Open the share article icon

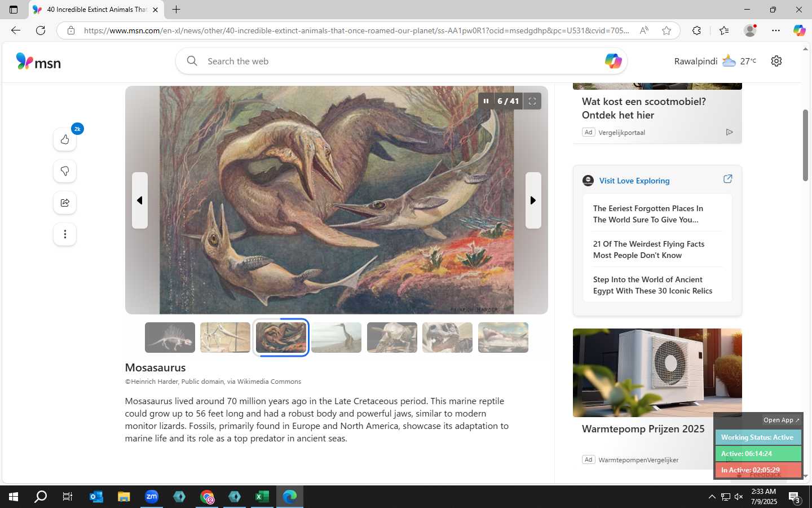click(x=65, y=203)
